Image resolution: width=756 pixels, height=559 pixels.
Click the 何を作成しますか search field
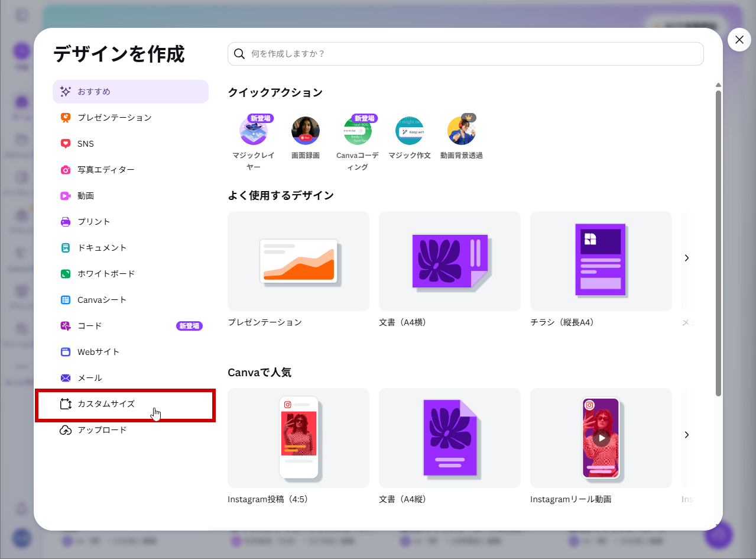pyautogui.click(x=466, y=54)
